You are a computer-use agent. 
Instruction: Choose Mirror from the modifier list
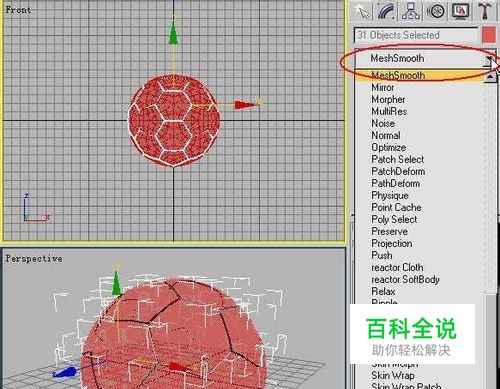click(383, 87)
